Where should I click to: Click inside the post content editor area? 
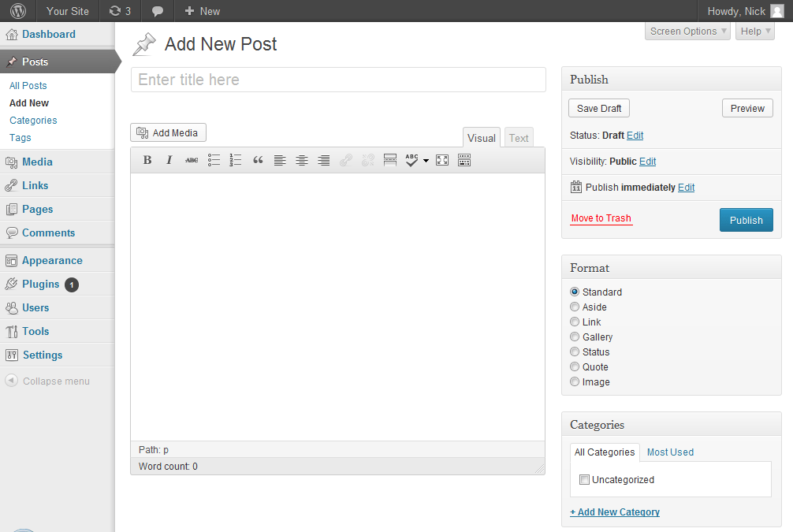tap(338, 307)
